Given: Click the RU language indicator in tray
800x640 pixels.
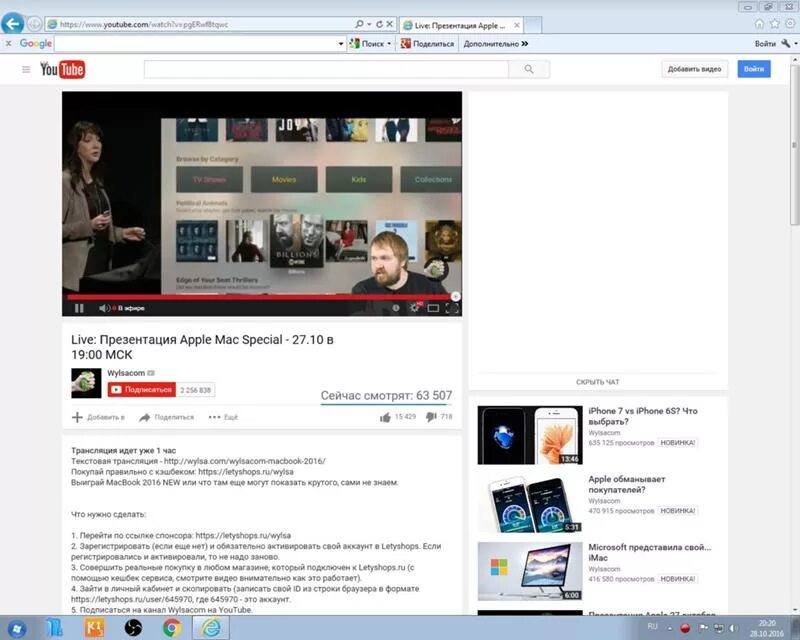Looking at the screenshot, I should [652, 626].
